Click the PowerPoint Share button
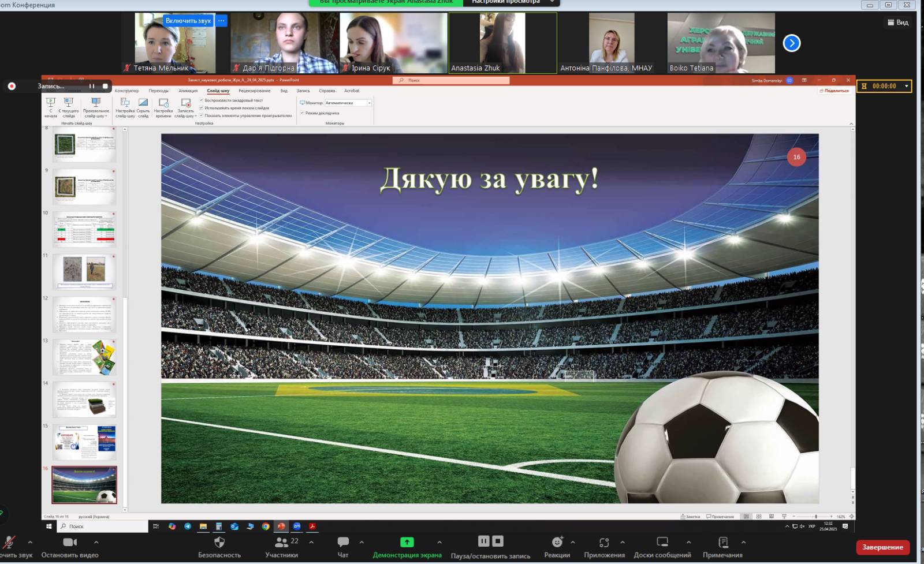 click(834, 91)
